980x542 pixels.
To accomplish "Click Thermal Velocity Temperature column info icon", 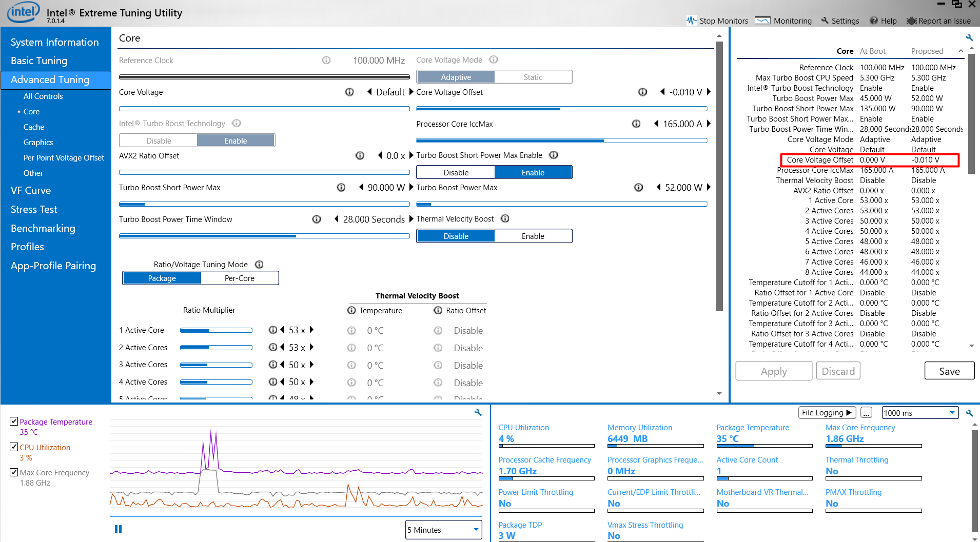I will [351, 310].
